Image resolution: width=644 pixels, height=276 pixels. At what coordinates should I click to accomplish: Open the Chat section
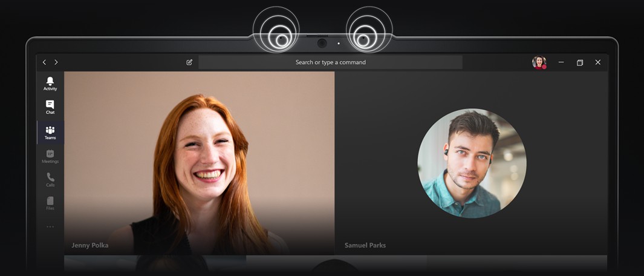click(50, 107)
